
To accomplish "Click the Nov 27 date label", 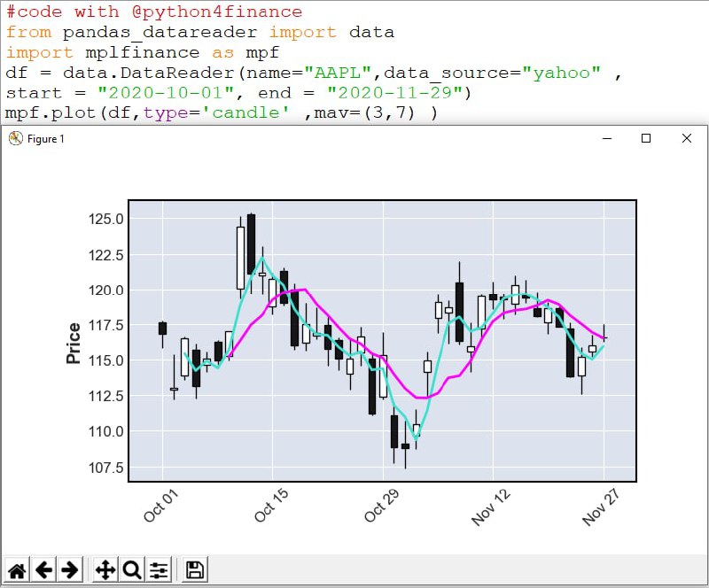I will coord(601,507).
